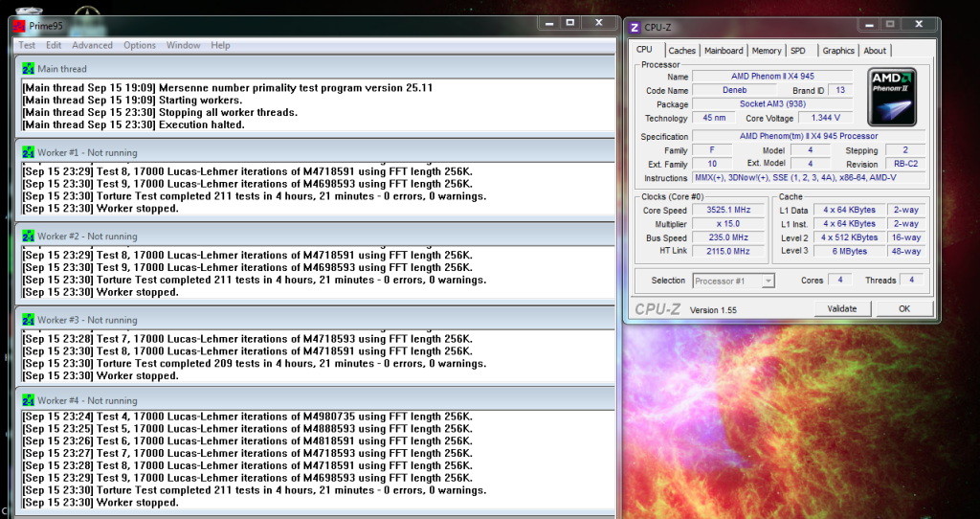
Task: Click the AMD Phenom II logo
Action: [892, 97]
